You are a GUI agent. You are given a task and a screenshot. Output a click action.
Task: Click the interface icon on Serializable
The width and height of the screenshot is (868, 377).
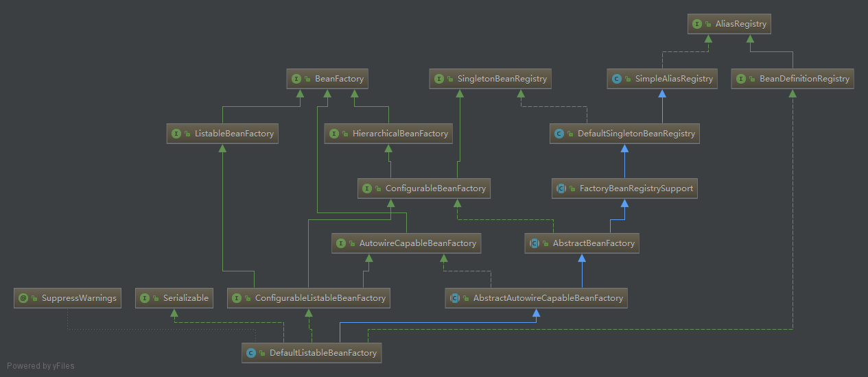point(145,298)
